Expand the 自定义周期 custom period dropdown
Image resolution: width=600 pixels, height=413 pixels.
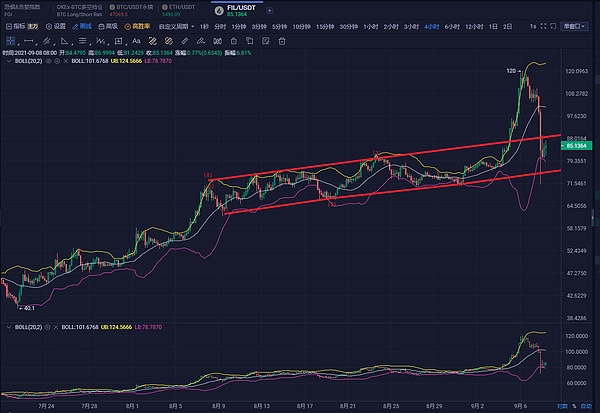point(176,26)
